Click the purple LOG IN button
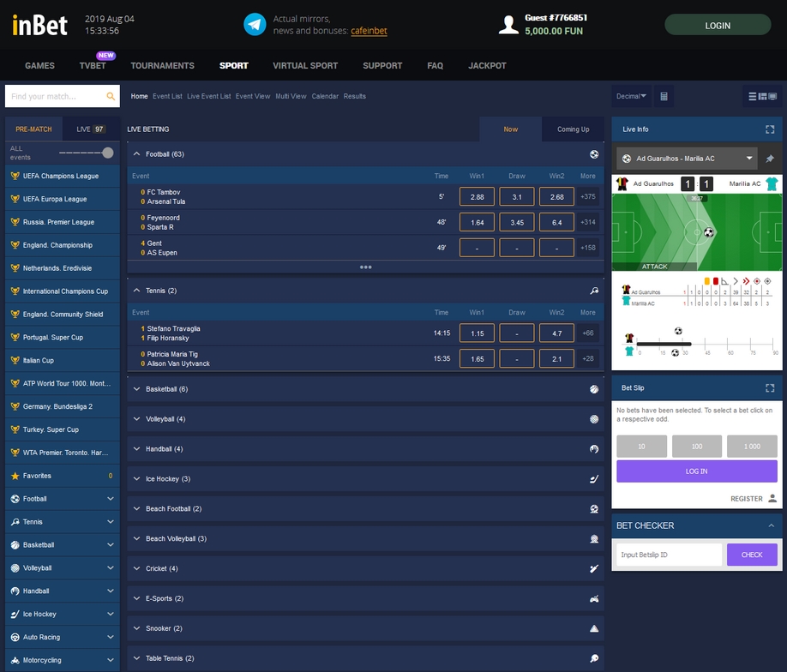 (x=697, y=471)
